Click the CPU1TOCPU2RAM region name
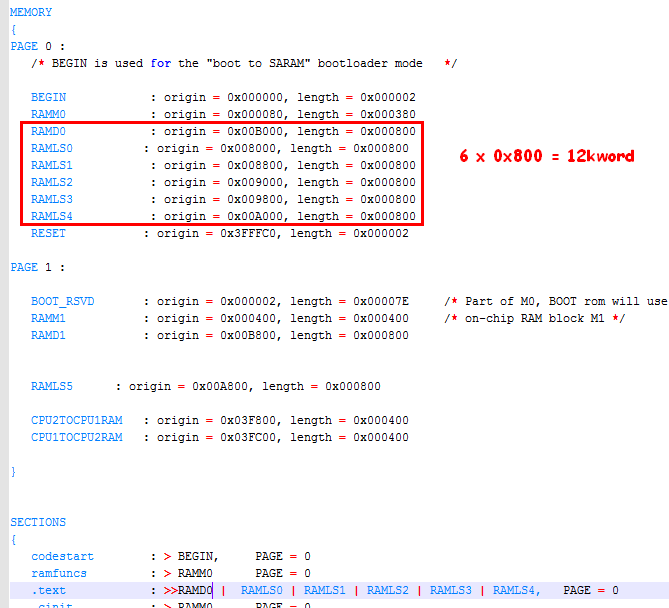 click(x=76, y=438)
